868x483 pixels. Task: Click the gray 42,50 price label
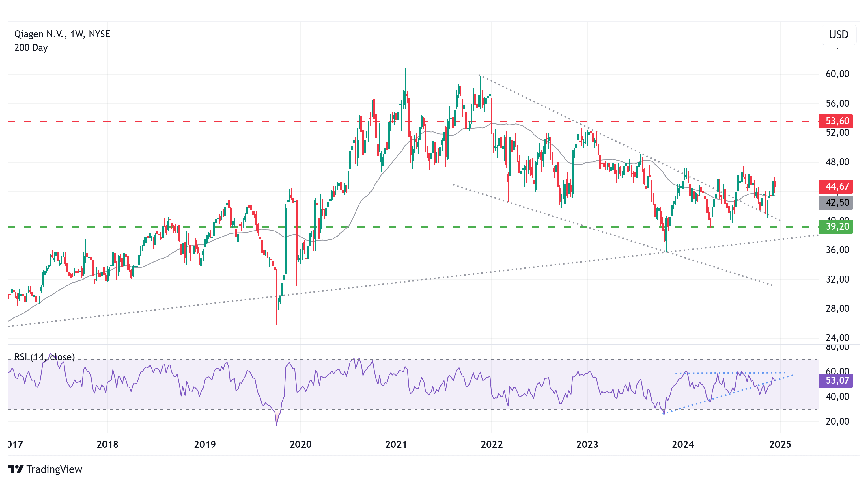836,203
